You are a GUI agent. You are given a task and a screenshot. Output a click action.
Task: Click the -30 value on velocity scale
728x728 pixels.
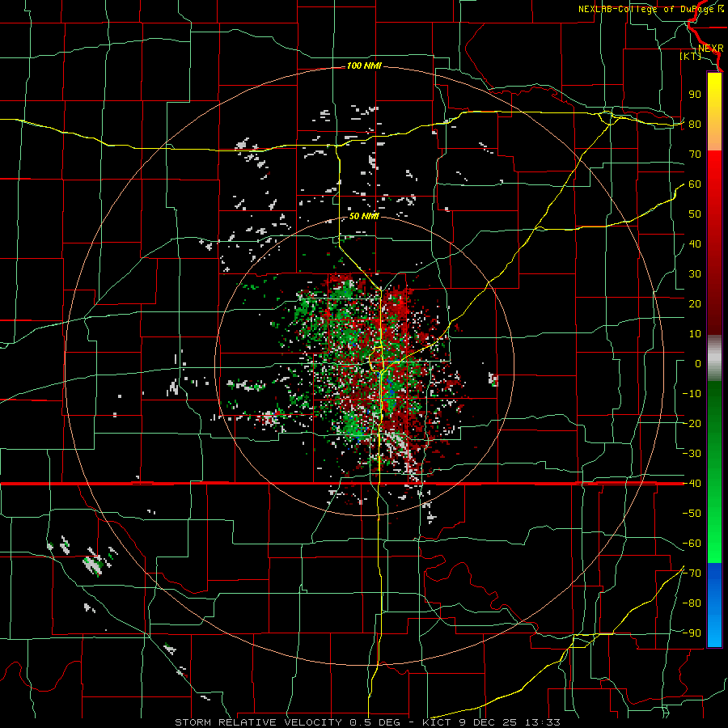pyautogui.click(x=692, y=454)
